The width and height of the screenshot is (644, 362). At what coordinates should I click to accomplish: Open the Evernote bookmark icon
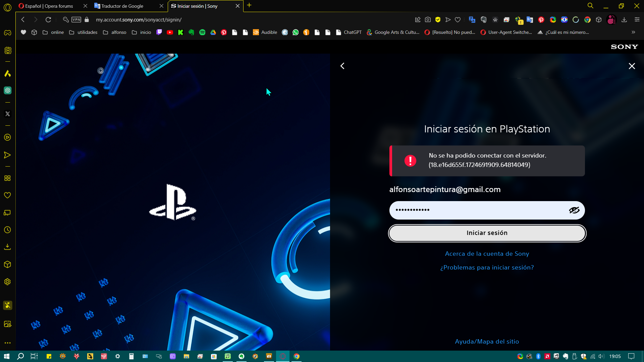coord(192,33)
